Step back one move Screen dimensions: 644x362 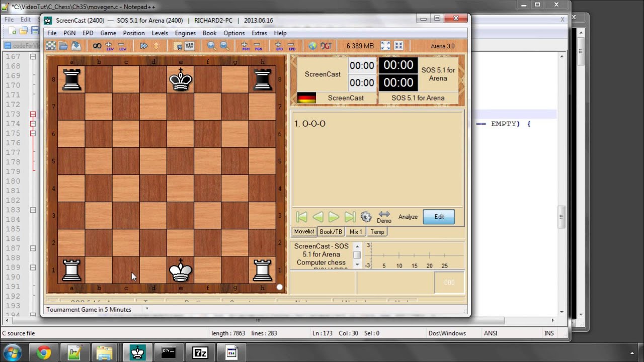pos(317,217)
